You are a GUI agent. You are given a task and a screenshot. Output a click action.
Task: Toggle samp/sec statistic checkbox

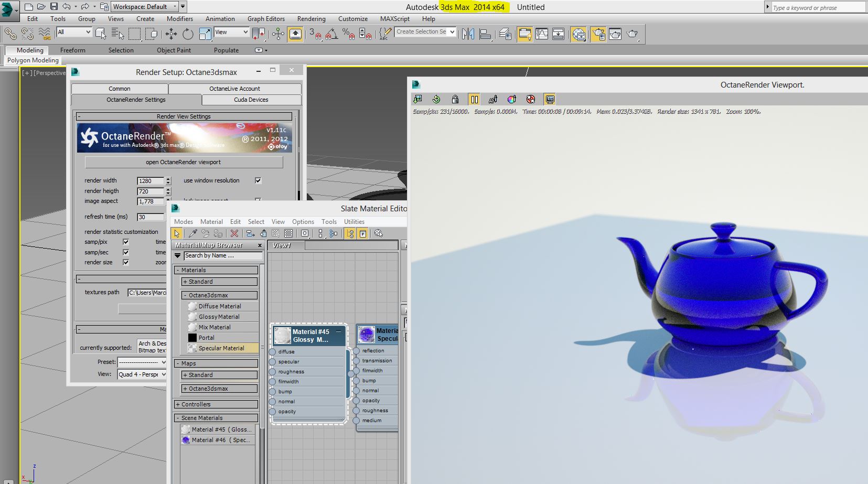tap(126, 252)
